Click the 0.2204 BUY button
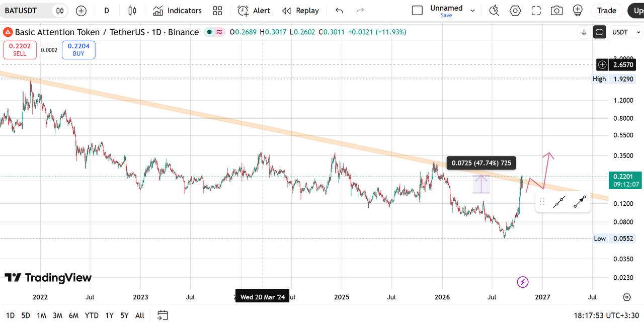The height and width of the screenshot is (324, 644). click(78, 50)
